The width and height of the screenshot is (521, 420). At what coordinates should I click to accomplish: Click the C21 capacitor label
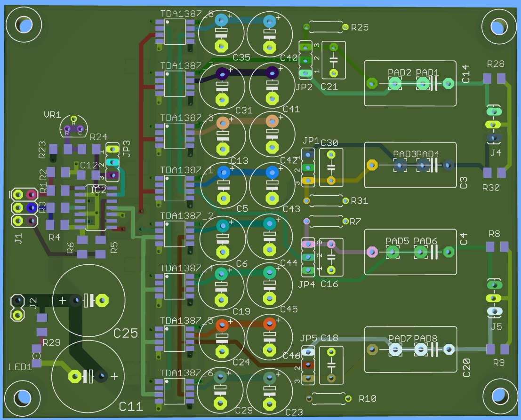pos(329,87)
